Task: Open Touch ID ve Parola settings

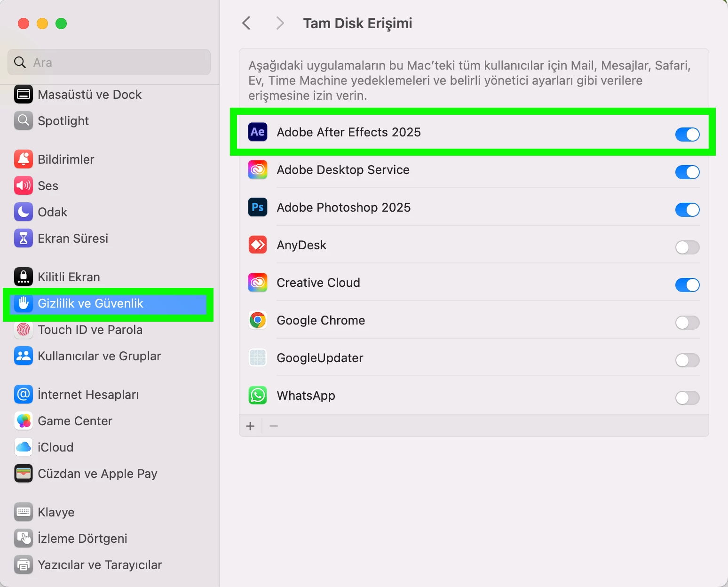Action: tap(109, 330)
